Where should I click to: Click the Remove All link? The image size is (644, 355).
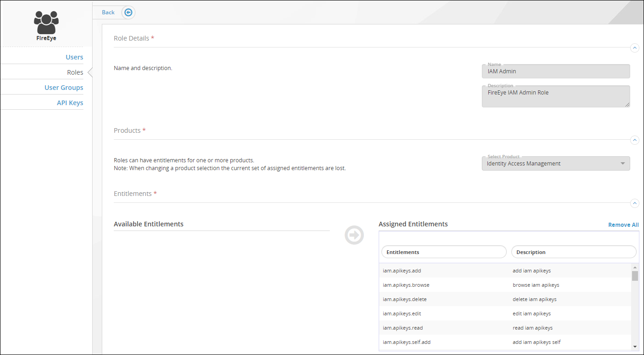[x=623, y=225]
